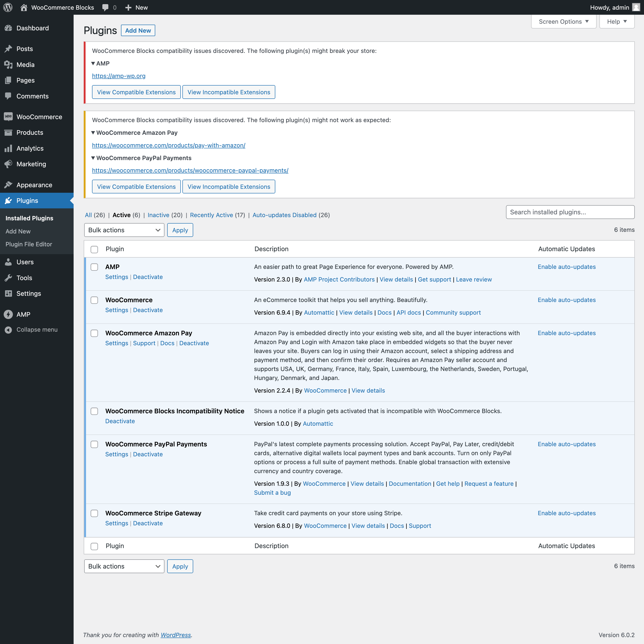Check the WooCommerce Stripe Gateway checkbox
The height and width of the screenshot is (644, 644).
pyautogui.click(x=94, y=513)
